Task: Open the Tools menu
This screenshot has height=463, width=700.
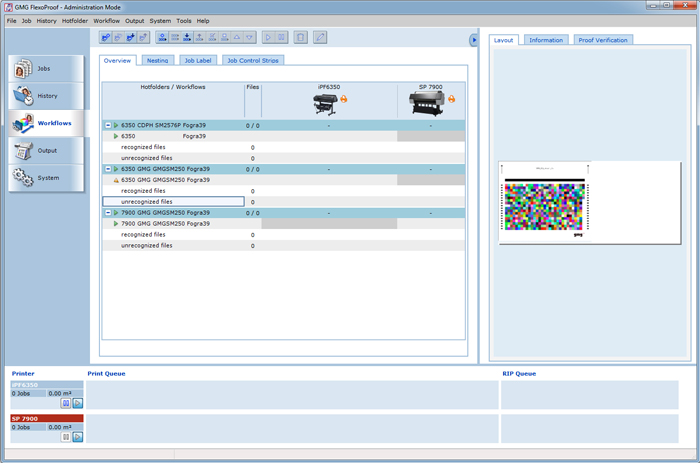Action: click(183, 21)
